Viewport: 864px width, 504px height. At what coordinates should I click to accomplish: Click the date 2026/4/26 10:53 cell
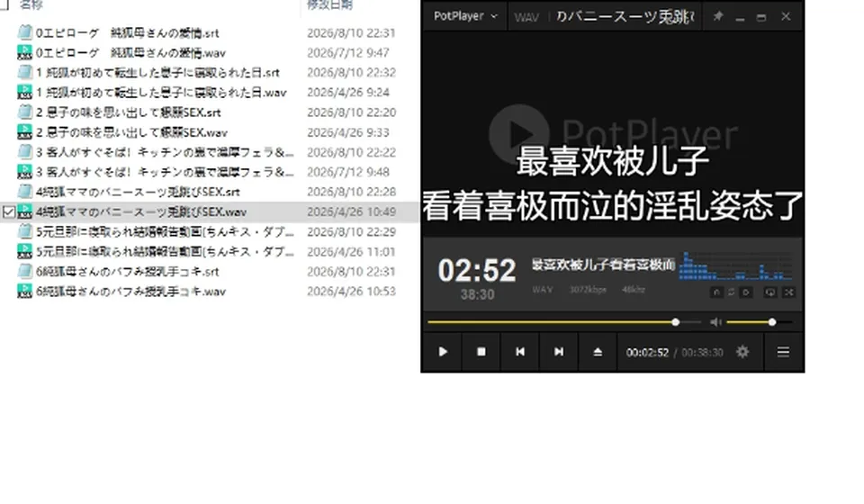coord(351,291)
